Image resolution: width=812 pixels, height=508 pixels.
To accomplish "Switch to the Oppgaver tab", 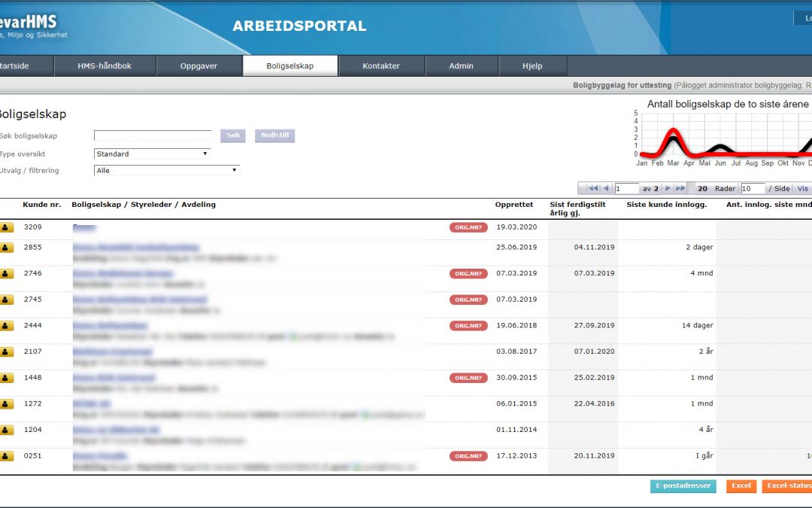I will (198, 66).
